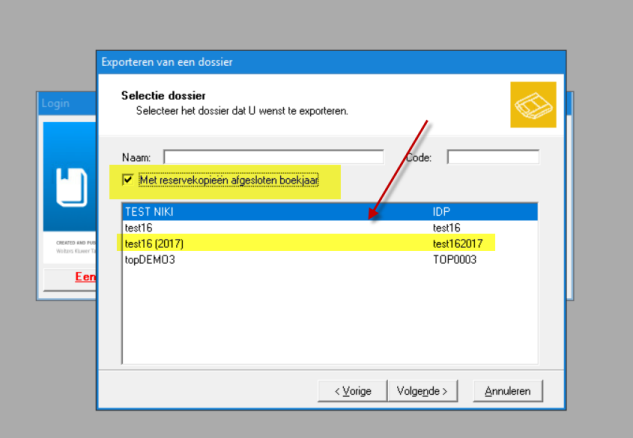The image size is (633, 438).
Task: Go back with the Vorige button
Action: (352, 390)
